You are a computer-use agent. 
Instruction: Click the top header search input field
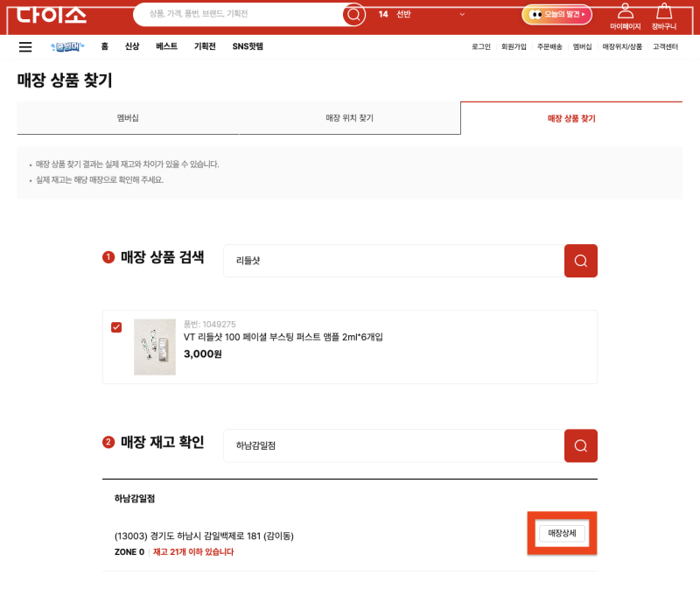239,14
